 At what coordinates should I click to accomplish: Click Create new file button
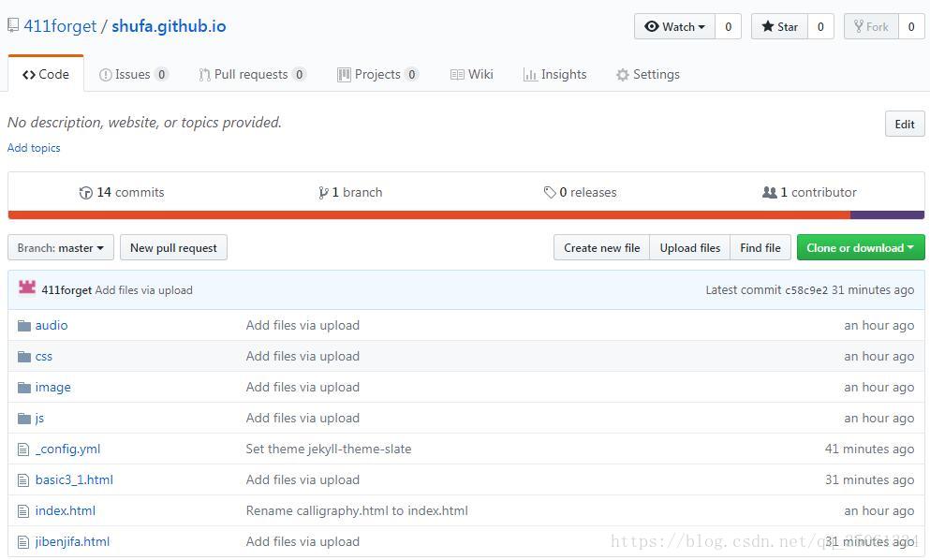(x=601, y=248)
